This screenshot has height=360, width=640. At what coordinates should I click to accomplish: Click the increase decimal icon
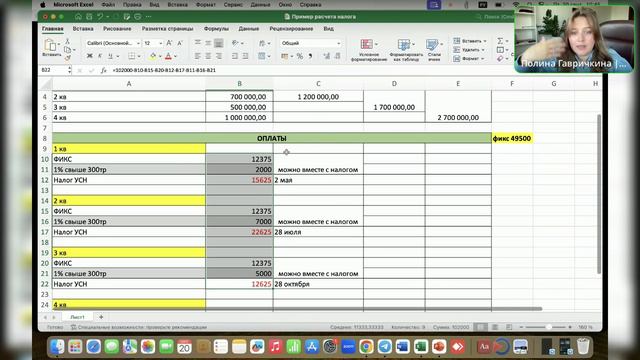(327, 56)
